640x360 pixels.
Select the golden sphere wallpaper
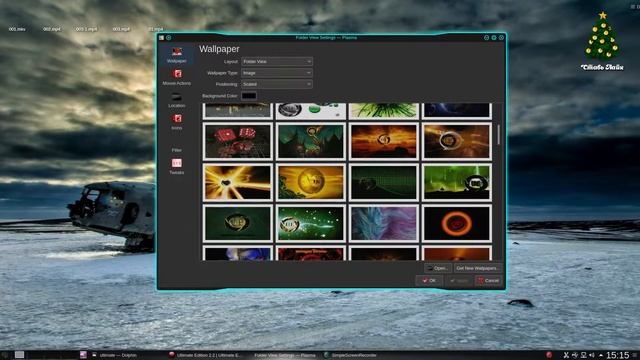pyautogui.click(x=311, y=182)
